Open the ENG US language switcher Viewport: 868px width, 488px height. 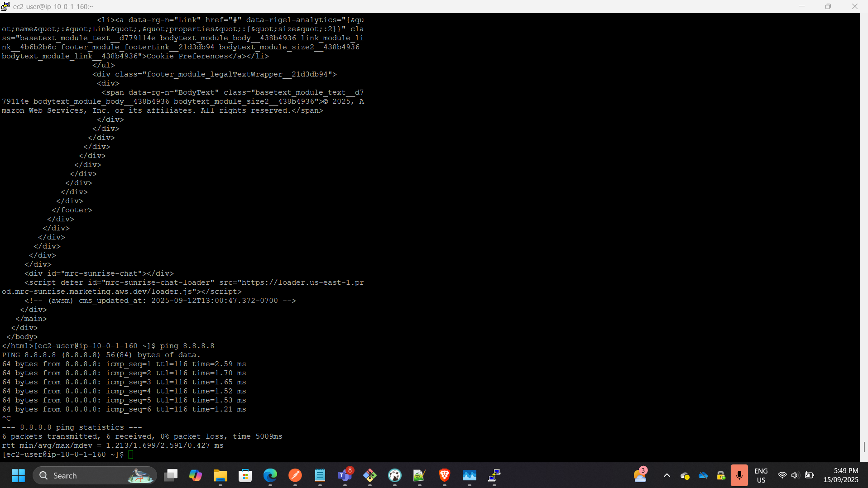[x=761, y=475]
